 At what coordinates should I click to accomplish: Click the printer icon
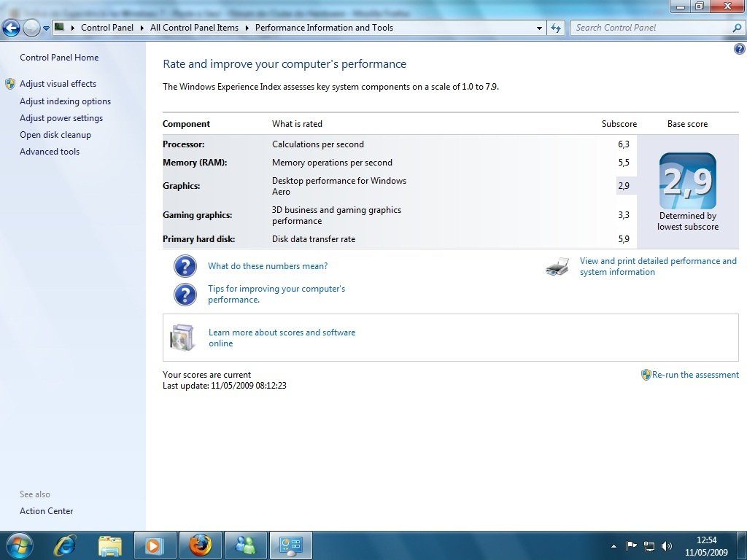tap(557, 267)
